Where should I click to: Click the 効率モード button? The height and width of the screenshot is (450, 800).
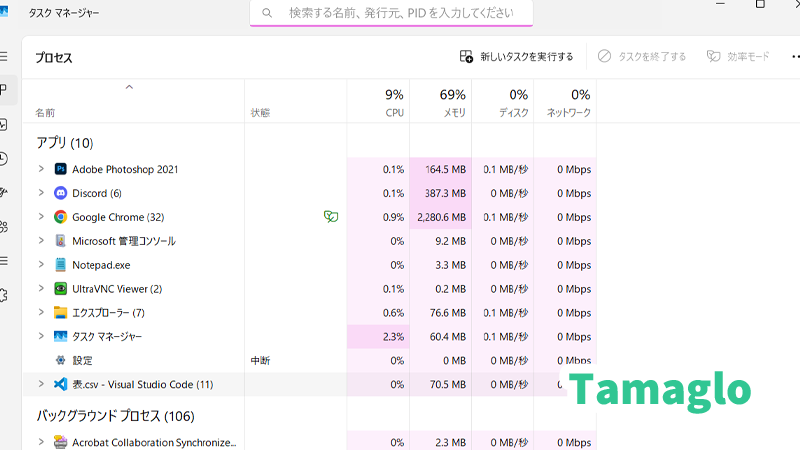tap(738, 57)
